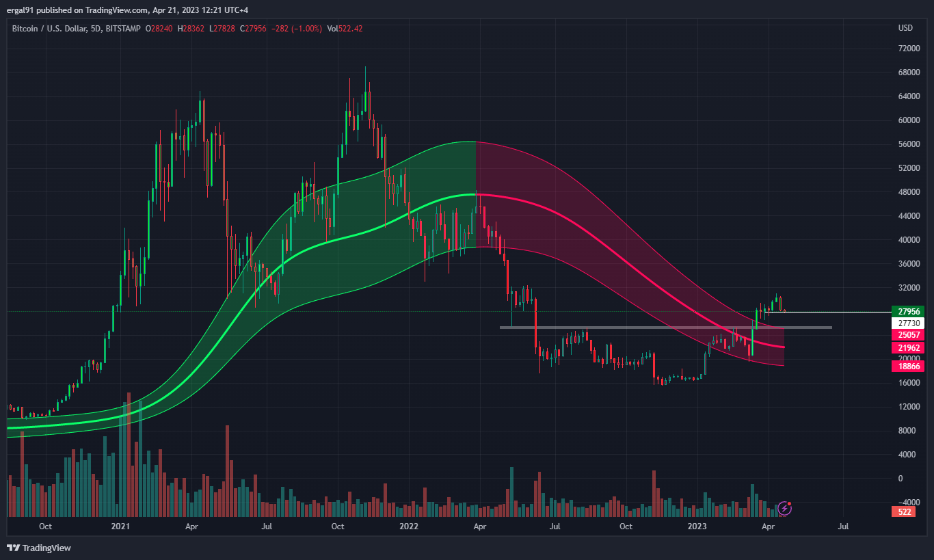Click the 2021 label on time axis

click(x=120, y=526)
